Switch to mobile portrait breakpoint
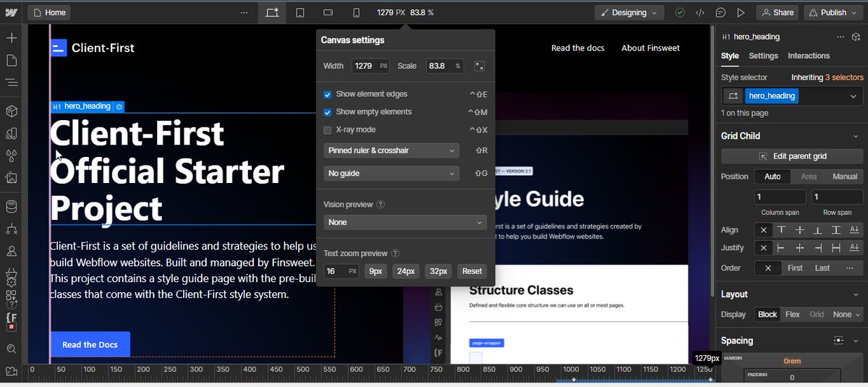This screenshot has width=868, height=387. click(356, 12)
